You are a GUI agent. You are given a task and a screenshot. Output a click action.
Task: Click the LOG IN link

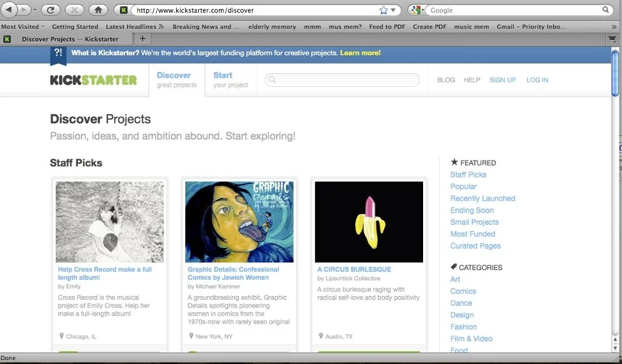[x=538, y=80]
